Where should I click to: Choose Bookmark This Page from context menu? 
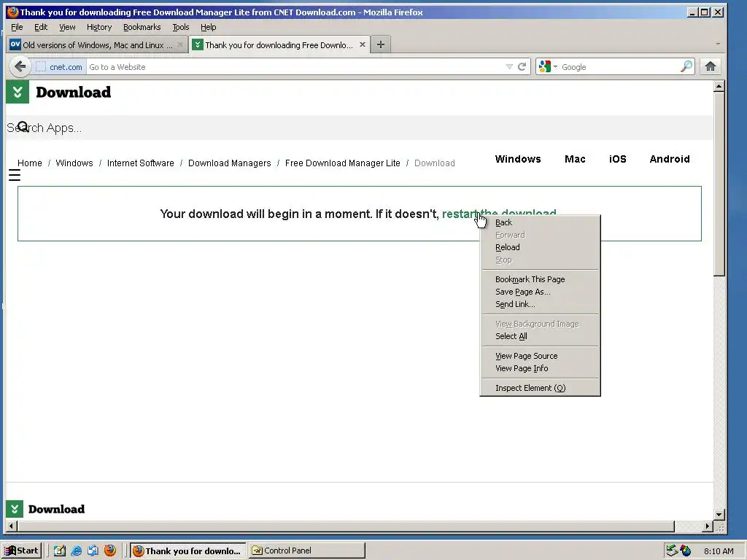coord(540,279)
